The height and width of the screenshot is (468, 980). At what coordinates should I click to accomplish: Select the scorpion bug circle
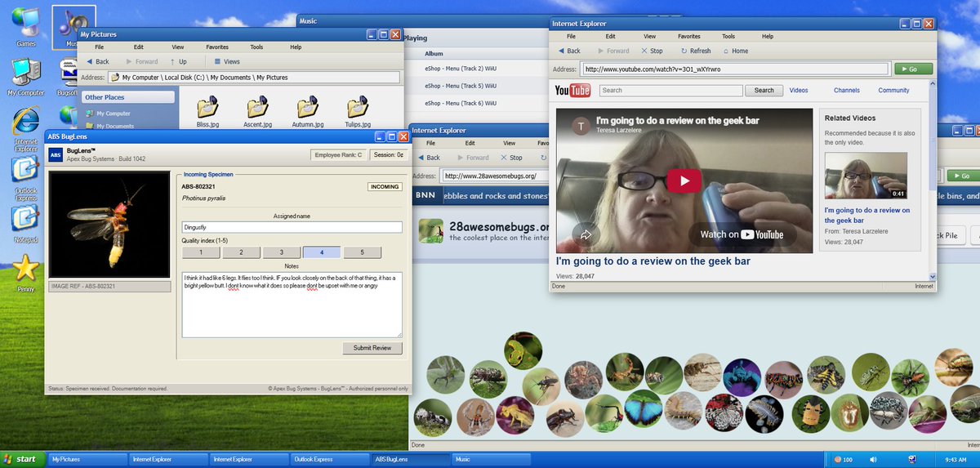tap(623, 372)
